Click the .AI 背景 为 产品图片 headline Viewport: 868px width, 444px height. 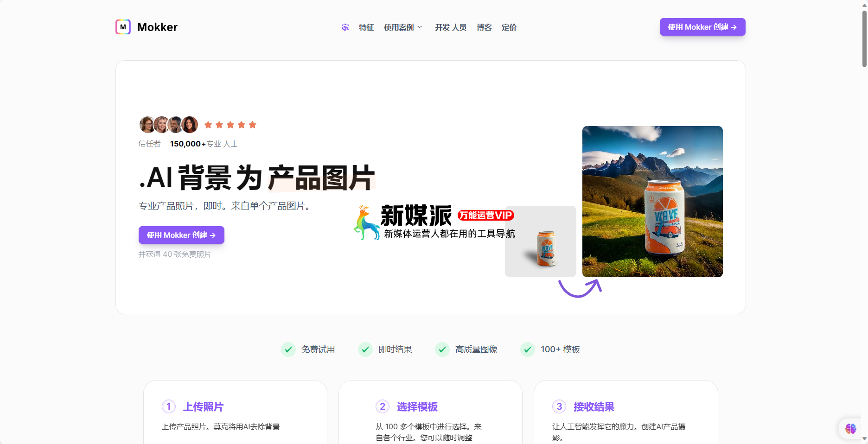(257, 178)
